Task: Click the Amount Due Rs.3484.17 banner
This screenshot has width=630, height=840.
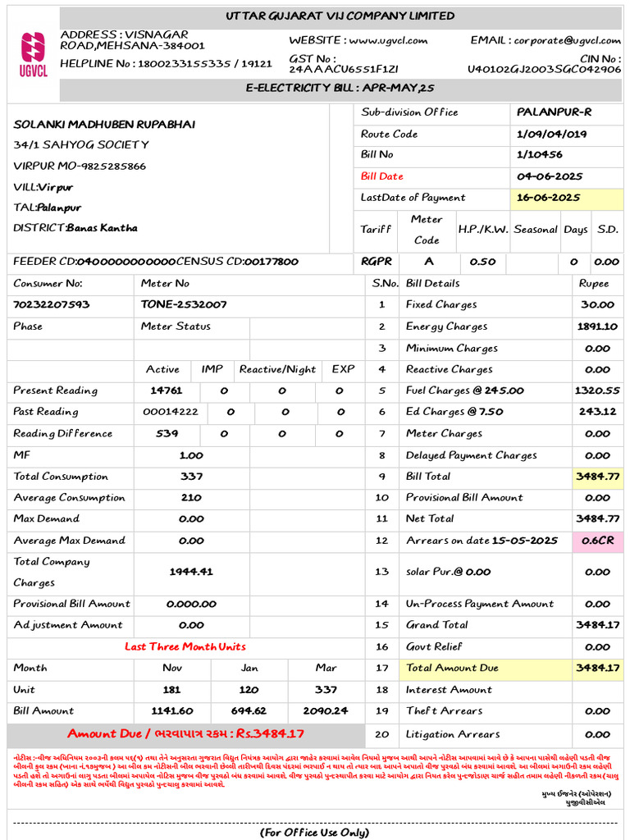Action: [x=186, y=734]
